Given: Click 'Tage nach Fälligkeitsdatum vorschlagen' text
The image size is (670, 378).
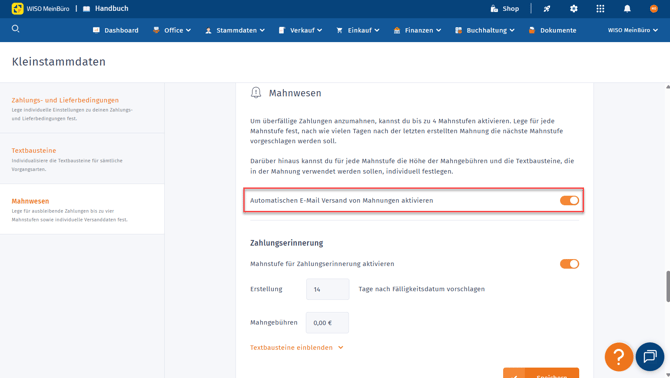Looking at the screenshot, I should (422, 289).
